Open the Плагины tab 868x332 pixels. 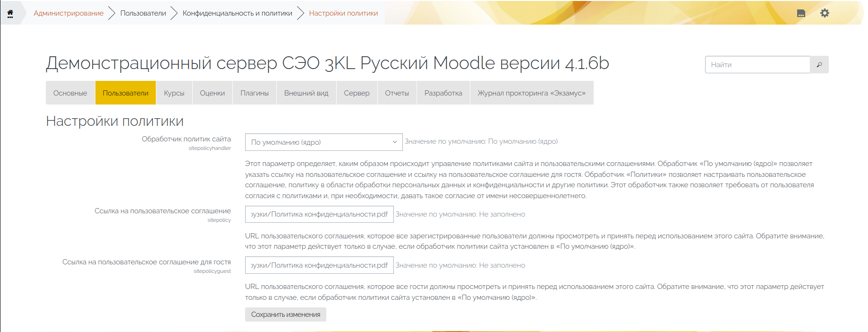[x=255, y=93]
